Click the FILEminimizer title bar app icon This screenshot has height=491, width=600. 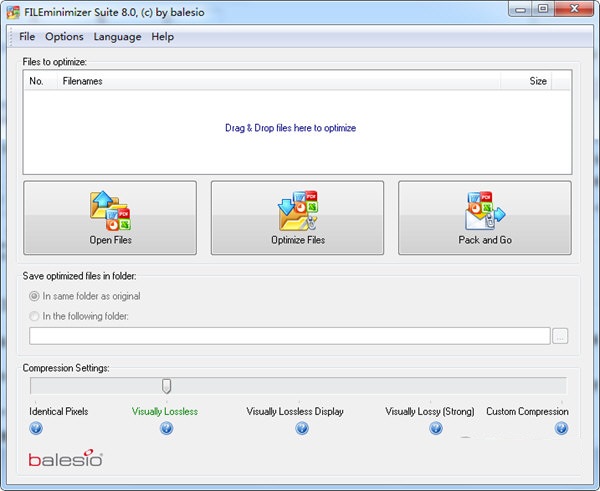[13, 12]
